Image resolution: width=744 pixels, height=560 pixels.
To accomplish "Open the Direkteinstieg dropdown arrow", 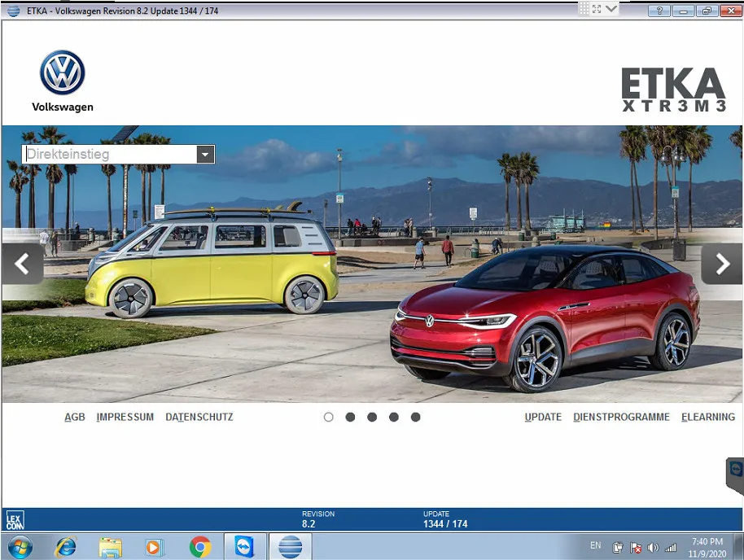I will click(x=205, y=154).
